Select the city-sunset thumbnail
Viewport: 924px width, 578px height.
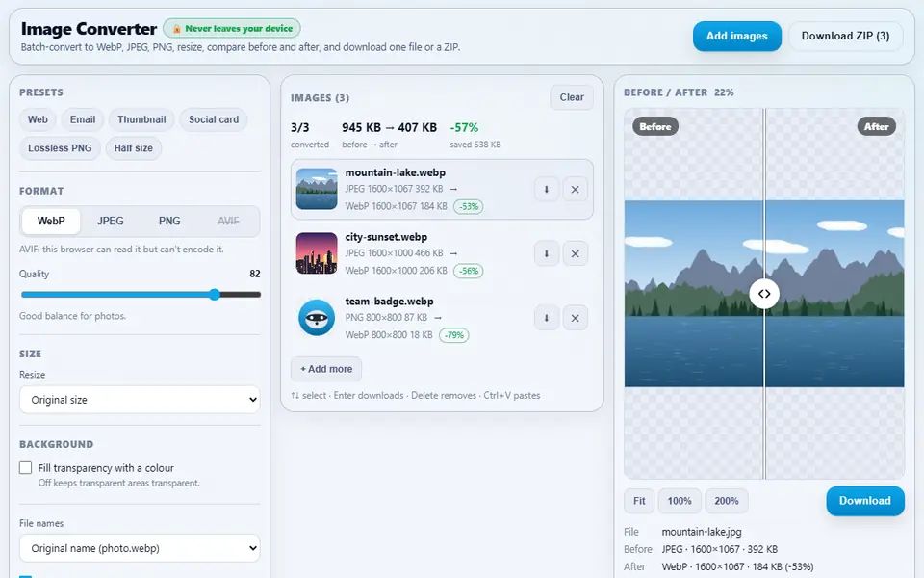coord(317,253)
